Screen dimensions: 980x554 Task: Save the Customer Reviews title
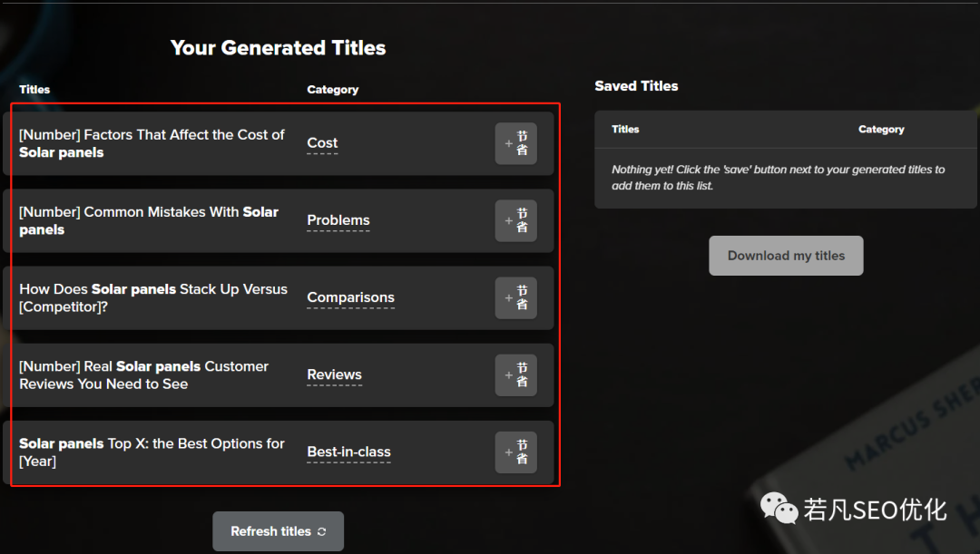515,375
